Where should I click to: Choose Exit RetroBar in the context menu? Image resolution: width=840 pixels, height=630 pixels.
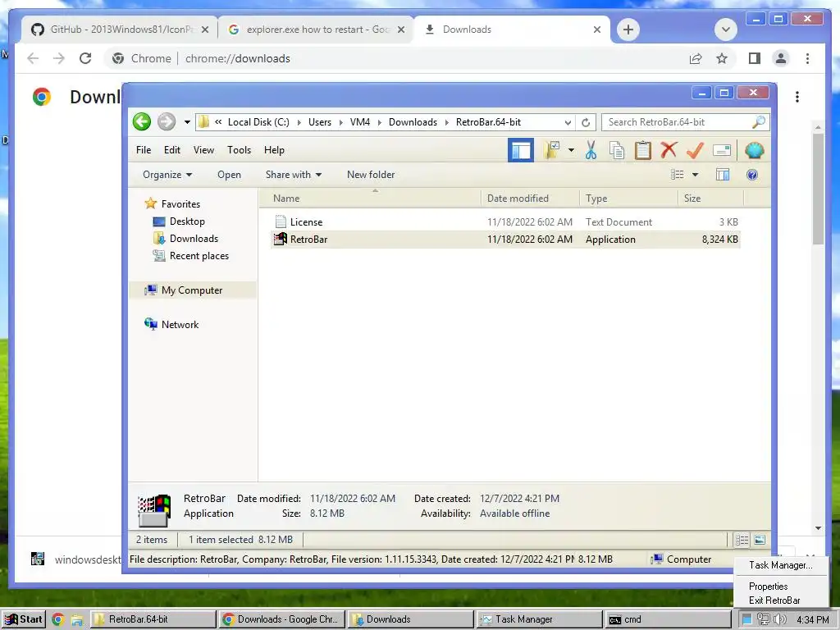pyautogui.click(x=781, y=600)
